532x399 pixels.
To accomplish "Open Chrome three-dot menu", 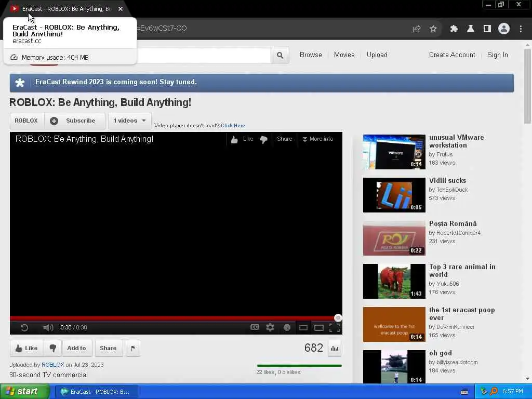I will click(x=521, y=29).
